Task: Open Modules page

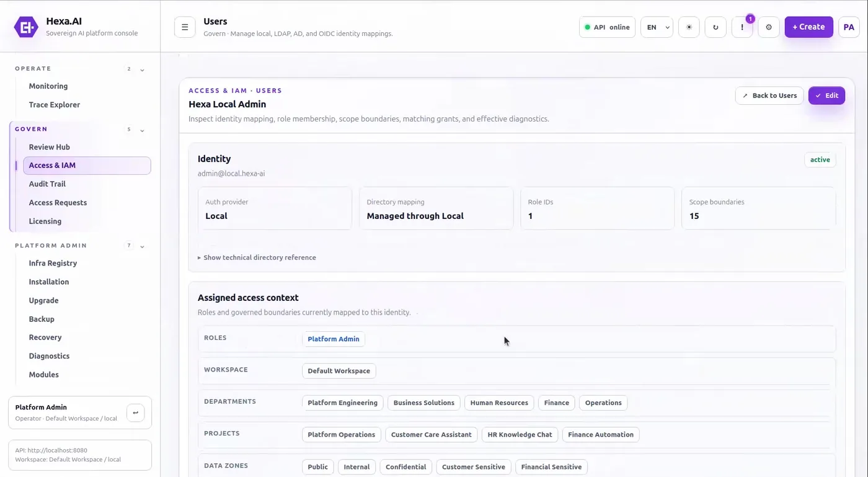Action: pos(44,375)
